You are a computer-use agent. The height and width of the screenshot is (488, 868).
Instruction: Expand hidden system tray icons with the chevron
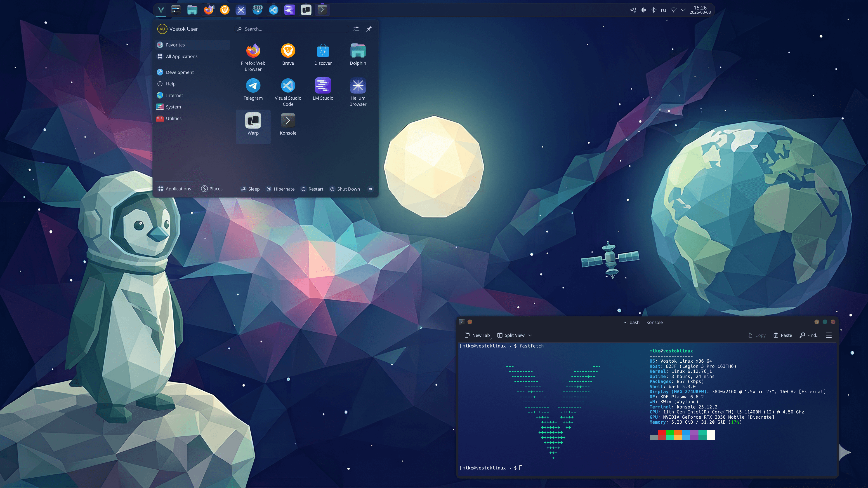683,10
